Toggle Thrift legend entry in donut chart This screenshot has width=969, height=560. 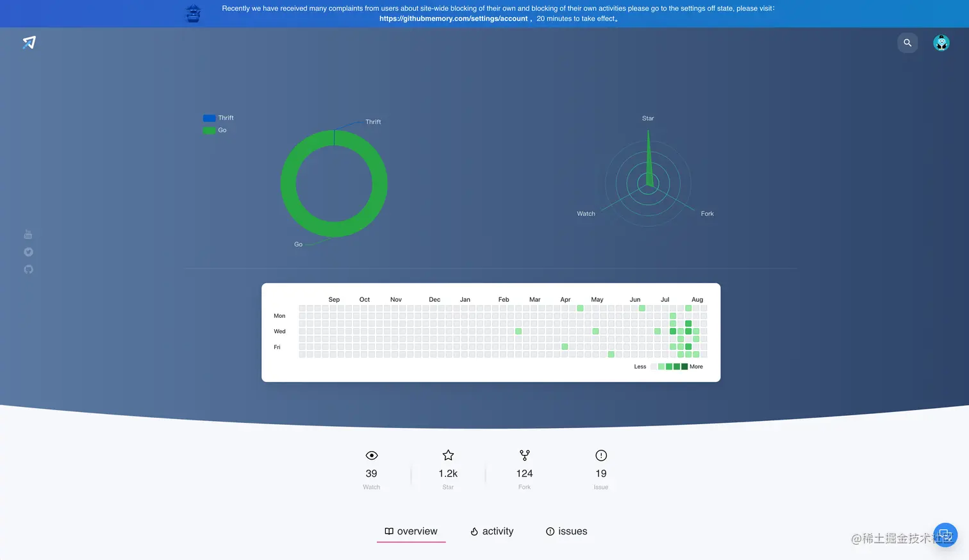coord(219,118)
